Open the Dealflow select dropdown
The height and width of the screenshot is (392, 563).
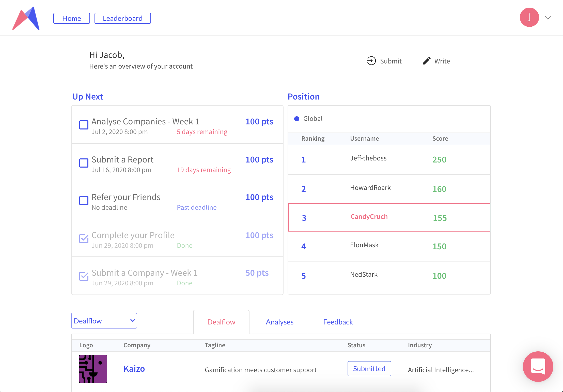coord(104,321)
